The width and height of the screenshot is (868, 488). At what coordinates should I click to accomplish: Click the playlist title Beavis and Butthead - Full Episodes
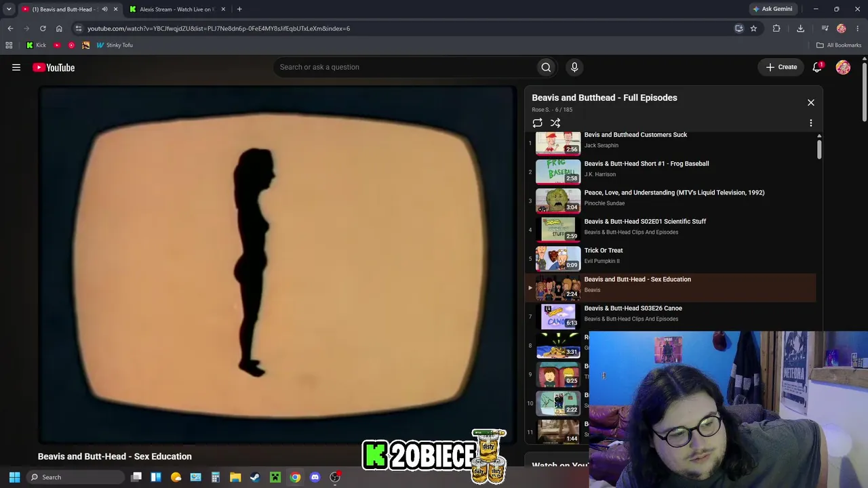(604, 98)
